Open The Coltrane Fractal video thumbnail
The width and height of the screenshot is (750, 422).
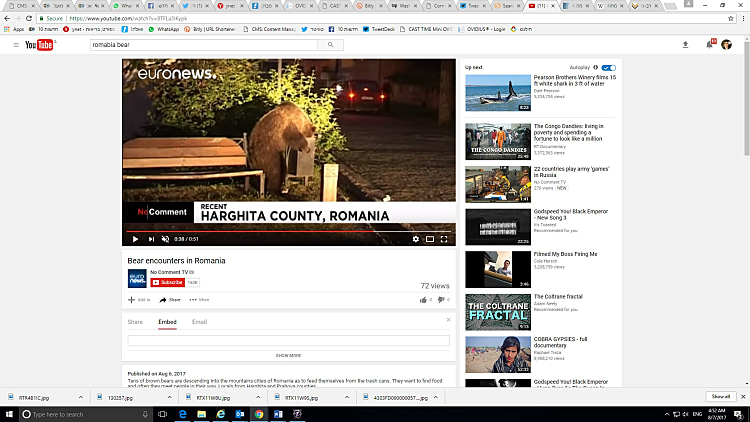[x=497, y=312]
